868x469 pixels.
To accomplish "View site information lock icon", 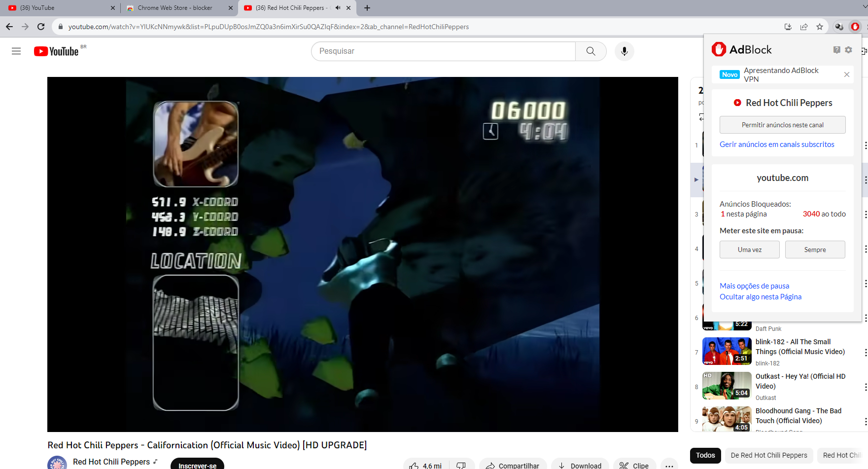I will click(x=61, y=27).
